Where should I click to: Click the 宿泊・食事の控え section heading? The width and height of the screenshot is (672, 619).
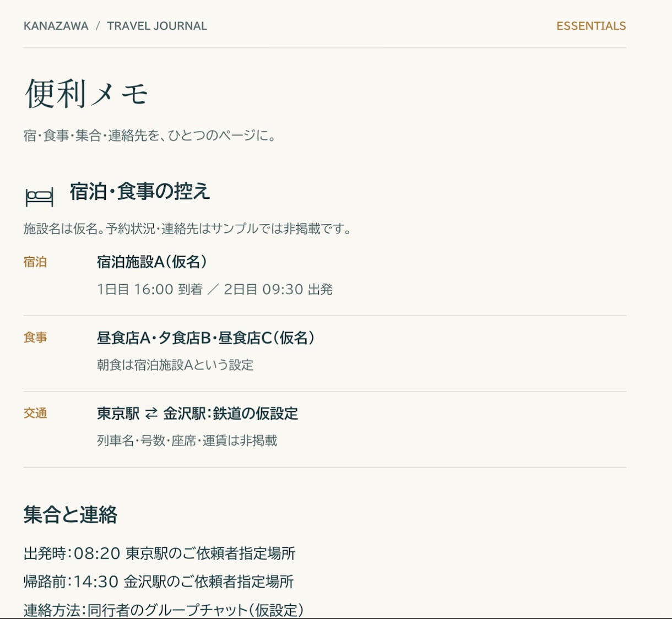(x=140, y=192)
